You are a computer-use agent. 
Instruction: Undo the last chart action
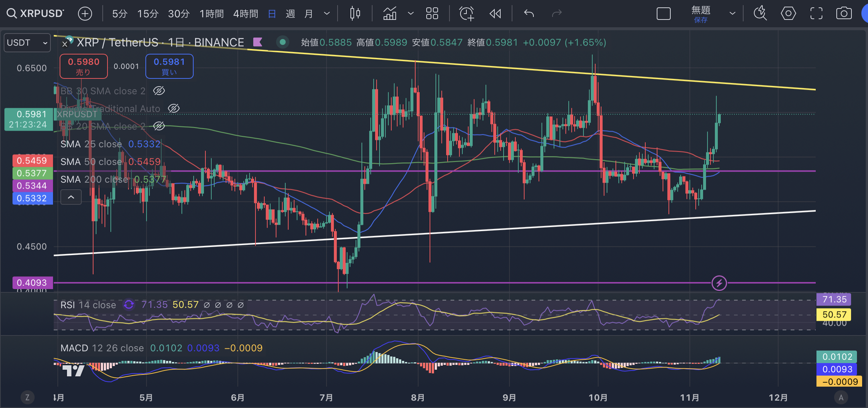coord(529,14)
